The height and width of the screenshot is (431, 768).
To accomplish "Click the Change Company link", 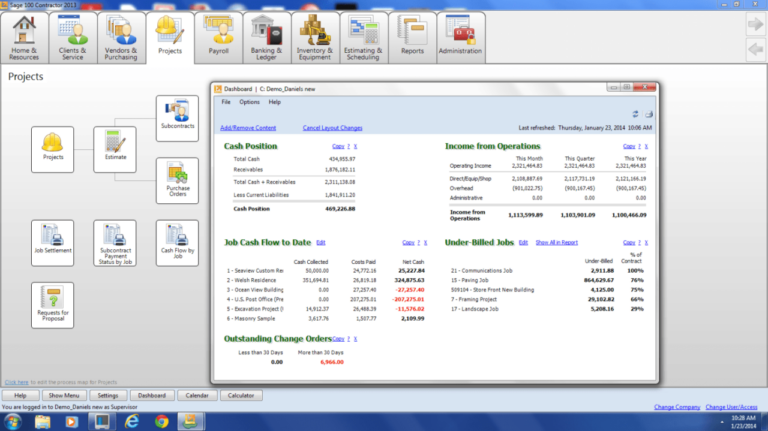I will pyautogui.click(x=677, y=407).
